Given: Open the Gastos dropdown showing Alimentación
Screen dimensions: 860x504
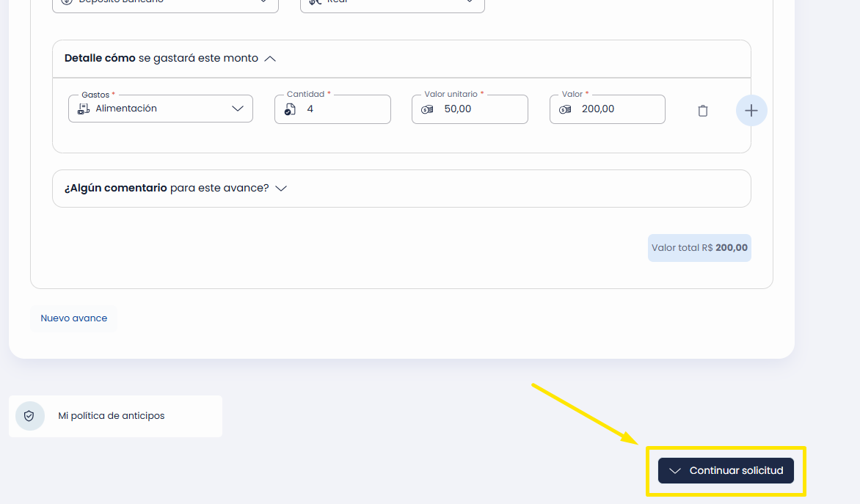Looking at the screenshot, I should (161, 109).
